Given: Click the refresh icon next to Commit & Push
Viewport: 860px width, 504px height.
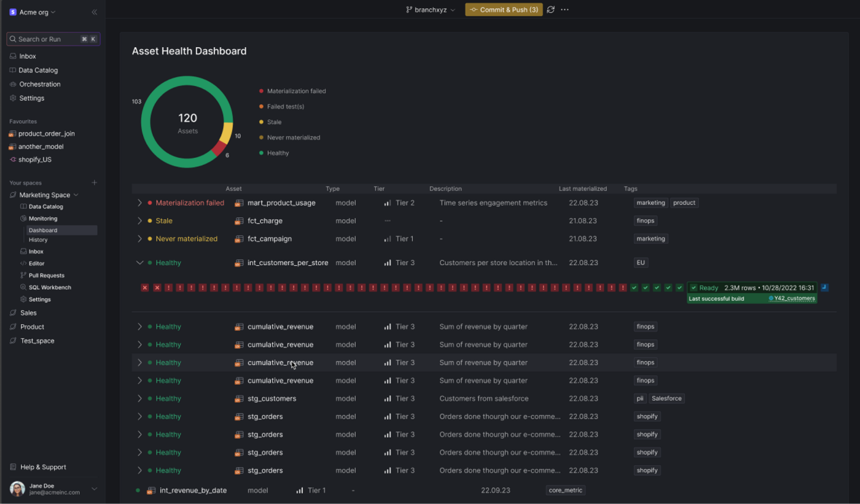Looking at the screenshot, I should [551, 10].
